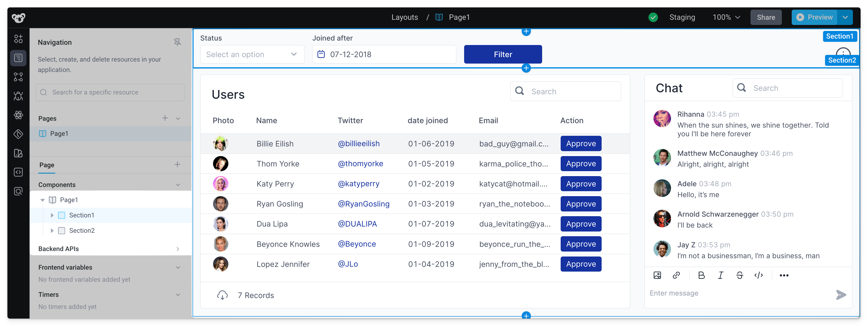Open the Page tab
This screenshot has height=326, width=868.
tap(47, 165)
